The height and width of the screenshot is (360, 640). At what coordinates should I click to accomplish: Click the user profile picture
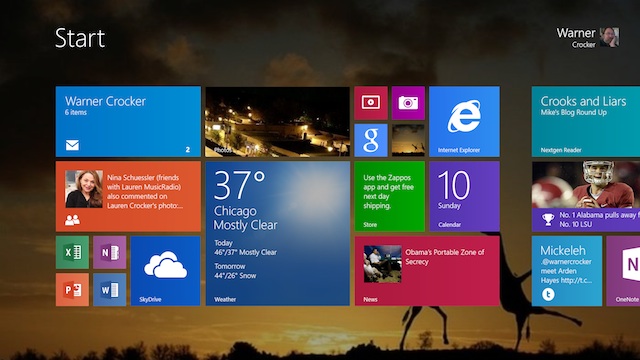[x=609, y=37]
